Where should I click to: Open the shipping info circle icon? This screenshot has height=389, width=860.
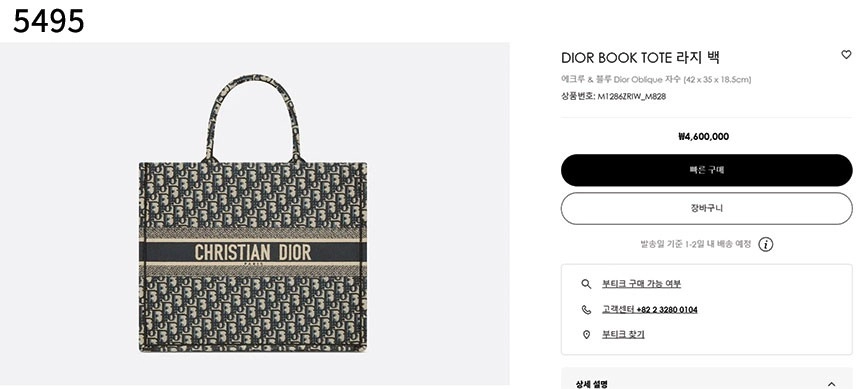766,244
